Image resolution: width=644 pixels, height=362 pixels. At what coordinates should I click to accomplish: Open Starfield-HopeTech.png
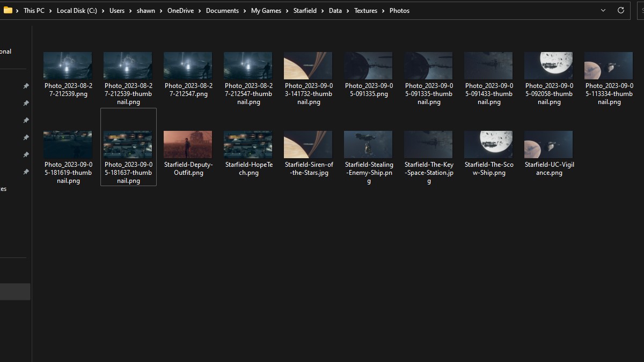click(248, 144)
